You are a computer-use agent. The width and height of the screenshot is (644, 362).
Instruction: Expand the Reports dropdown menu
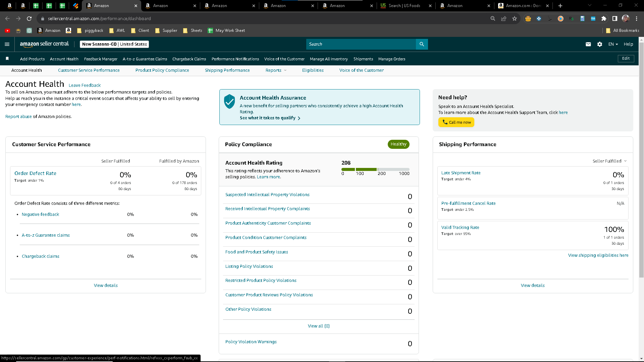pyautogui.click(x=276, y=70)
